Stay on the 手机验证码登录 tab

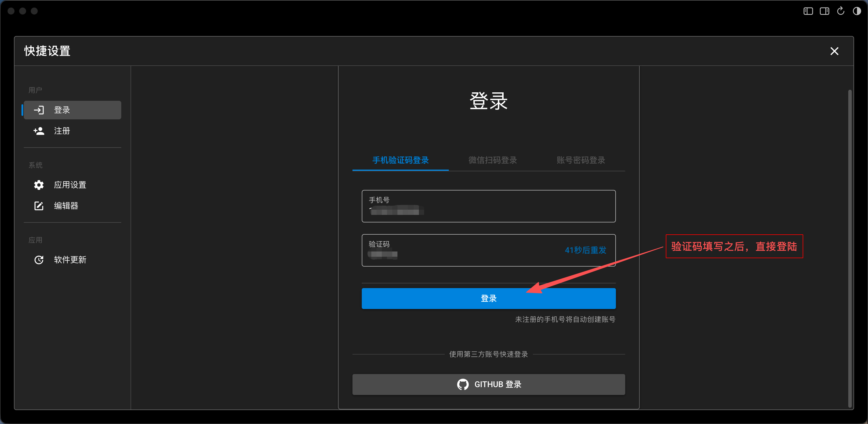pos(400,160)
